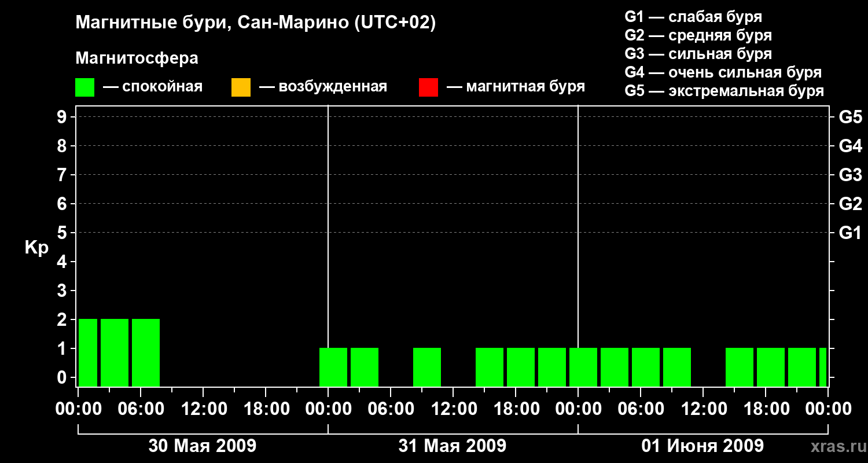Click the "Магнитосфера" heading

tap(137, 58)
